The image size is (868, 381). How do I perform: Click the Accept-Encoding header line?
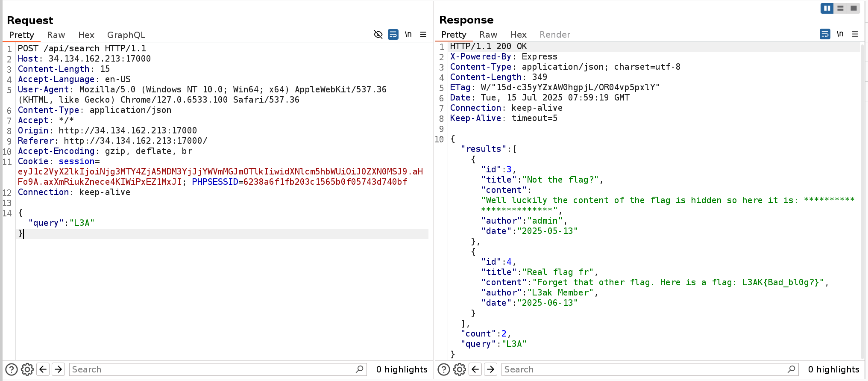[105, 151]
